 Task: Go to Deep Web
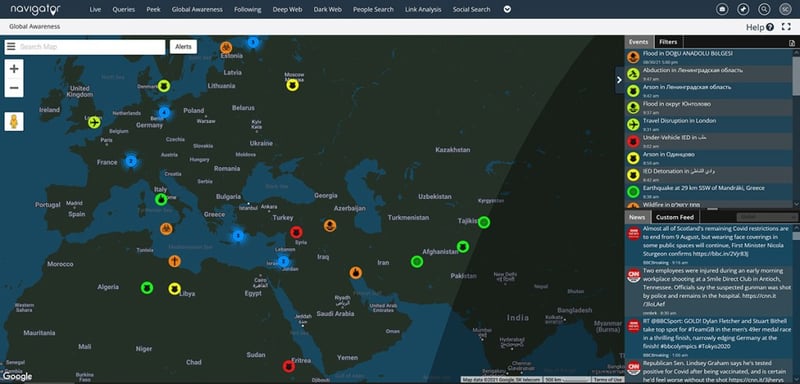click(287, 9)
